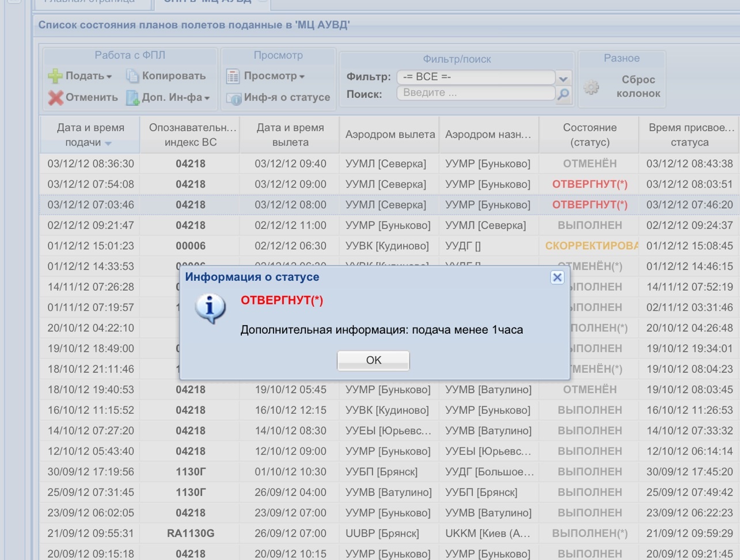This screenshot has height=560, width=740.
Task: Click the Просмотр list icon
Action: point(233,76)
